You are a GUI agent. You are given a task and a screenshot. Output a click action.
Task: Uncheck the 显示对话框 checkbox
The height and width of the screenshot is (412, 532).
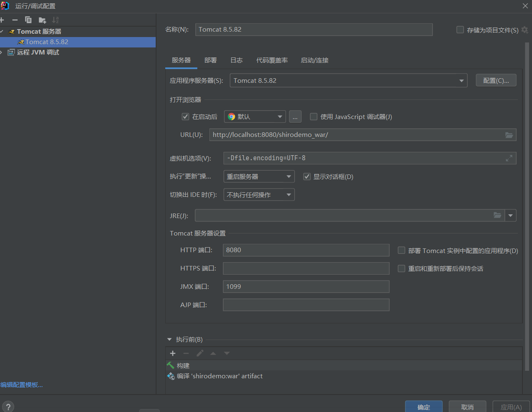307,177
